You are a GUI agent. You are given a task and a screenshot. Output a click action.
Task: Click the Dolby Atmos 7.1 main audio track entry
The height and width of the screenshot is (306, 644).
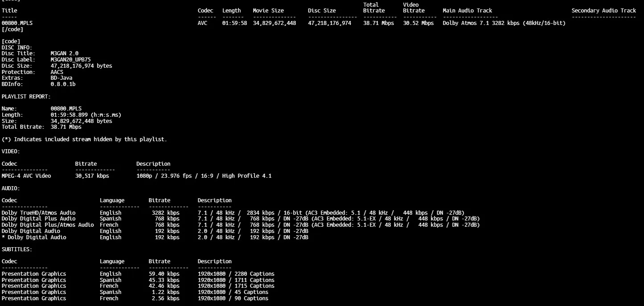(504, 23)
